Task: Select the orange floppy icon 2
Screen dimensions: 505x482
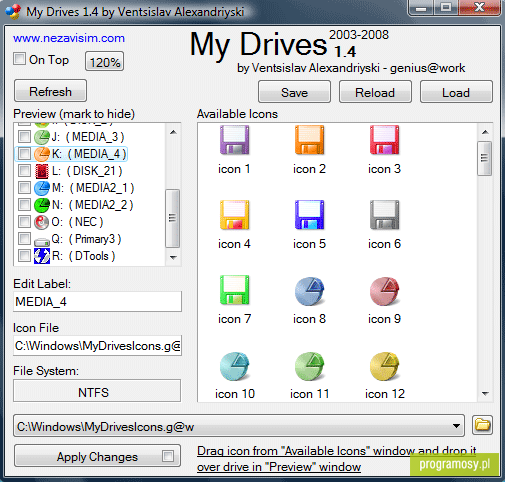Action: click(x=309, y=140)
